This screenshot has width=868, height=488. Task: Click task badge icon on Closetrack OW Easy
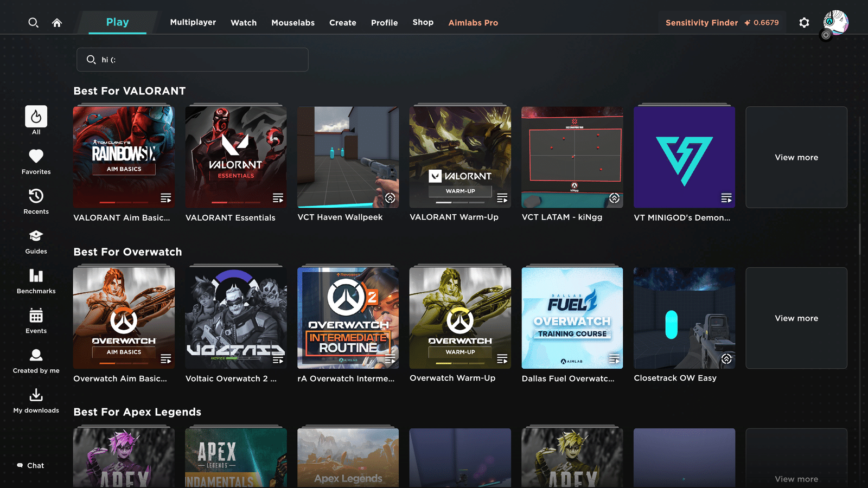(726, 359)
